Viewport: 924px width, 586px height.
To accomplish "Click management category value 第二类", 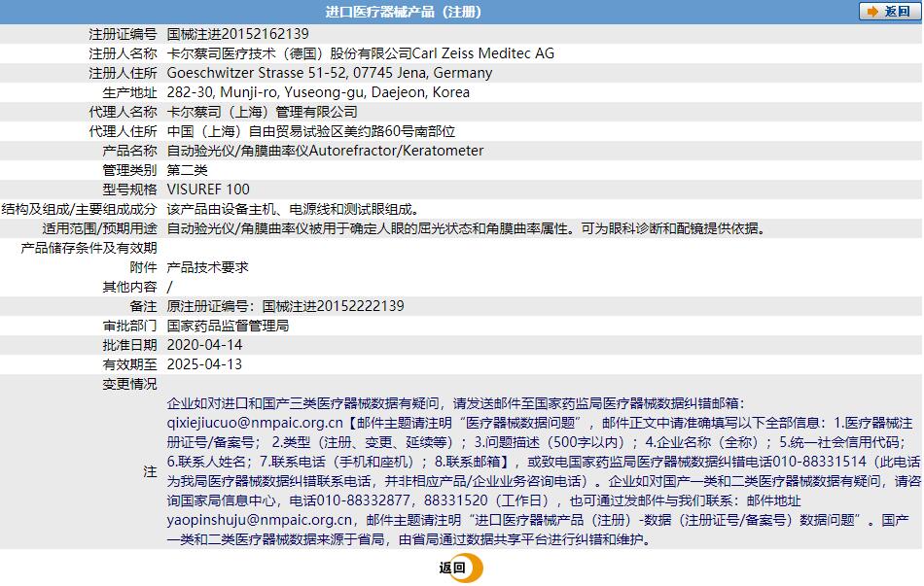I will pyautogui.click(x=188, y=170).
